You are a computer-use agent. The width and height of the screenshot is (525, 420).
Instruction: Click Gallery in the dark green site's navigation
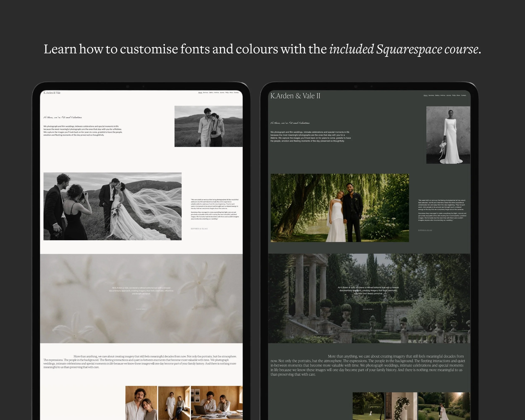coord(437,95)
